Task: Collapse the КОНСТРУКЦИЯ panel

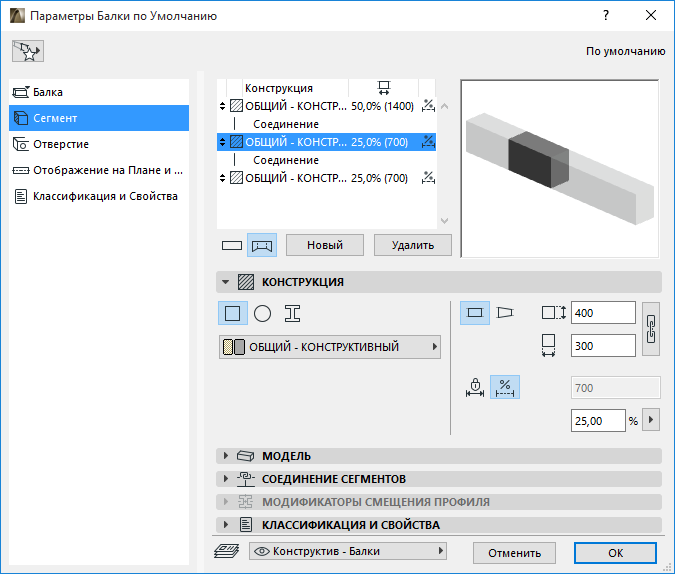Action: pos(225,282)
